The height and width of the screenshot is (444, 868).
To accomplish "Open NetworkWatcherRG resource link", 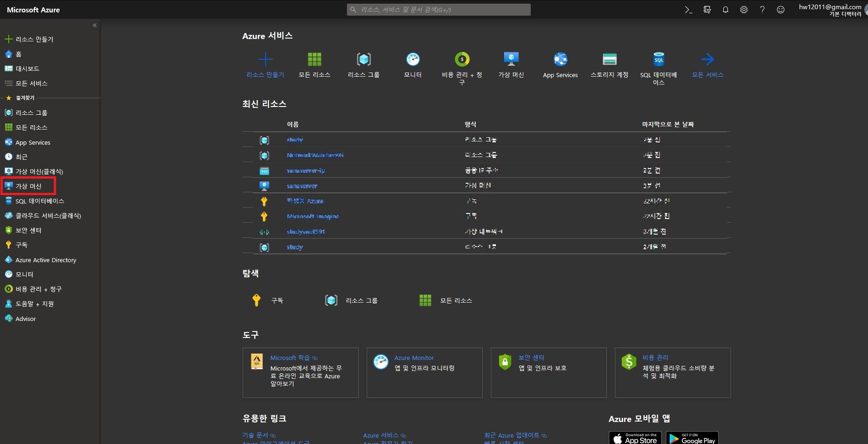I will click(315, 155).
